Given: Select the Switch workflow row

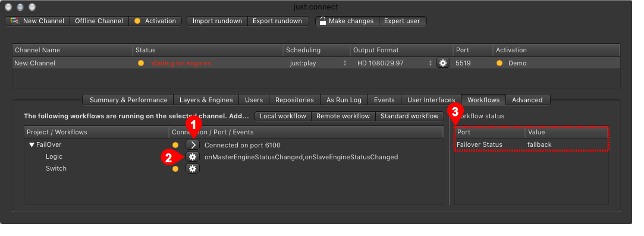Looking at the screenshot, I should pyautogui.click(x=56, y=169).
